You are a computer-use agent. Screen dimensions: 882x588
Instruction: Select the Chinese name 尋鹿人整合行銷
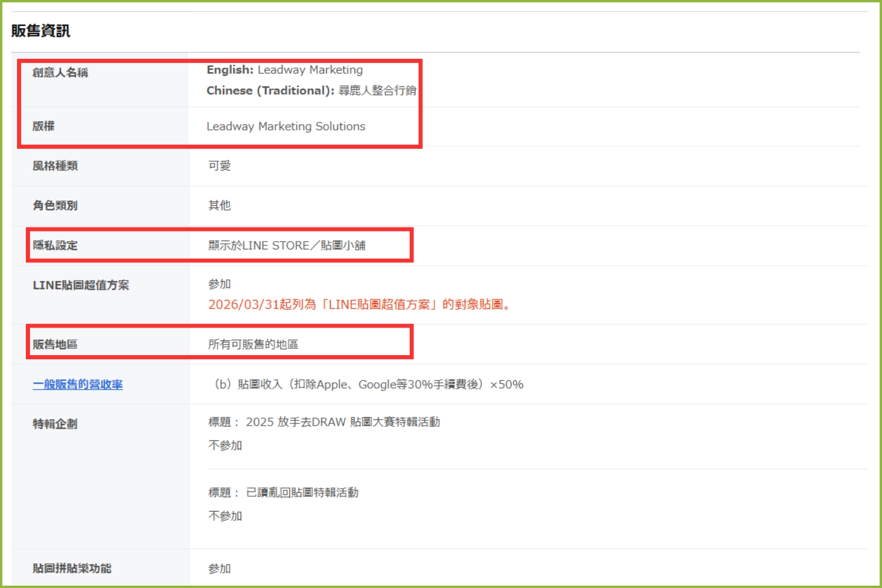pos(377,91)
